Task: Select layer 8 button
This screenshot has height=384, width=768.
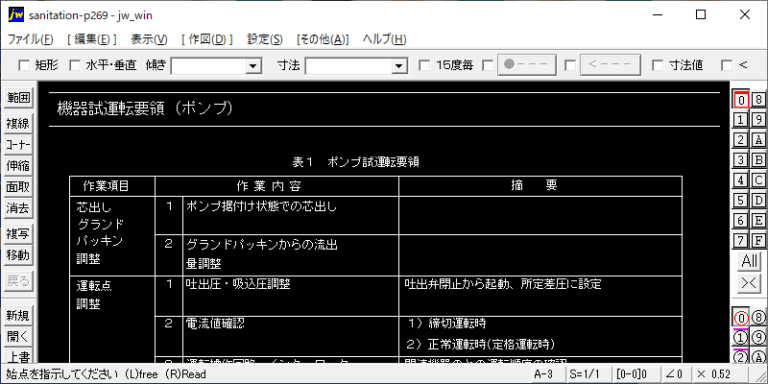Action: tap(758, 99)
